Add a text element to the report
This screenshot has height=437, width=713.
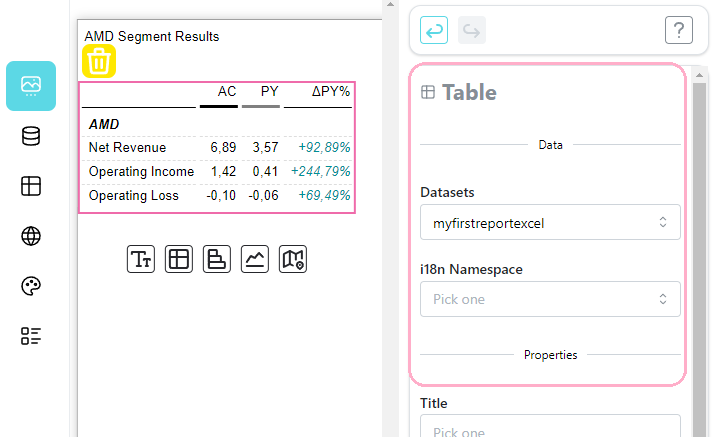pyautogui.click(x=141, y=259)
